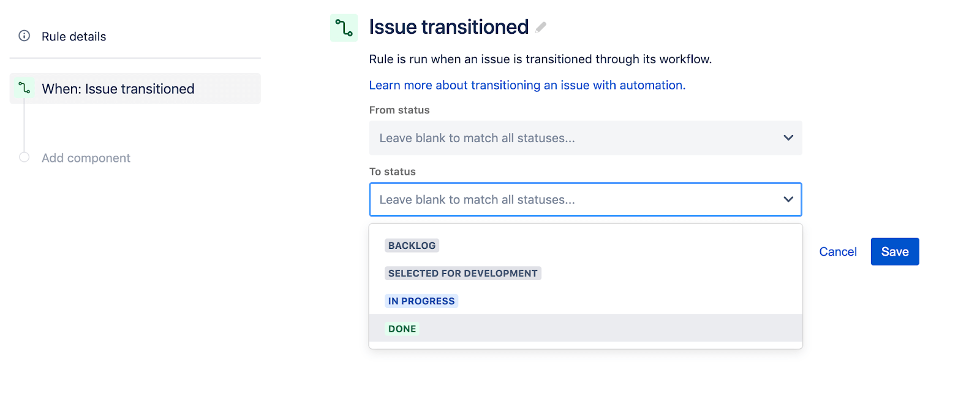Click the Add component circle icon
The image size is (980, 412).
point(24,158)
